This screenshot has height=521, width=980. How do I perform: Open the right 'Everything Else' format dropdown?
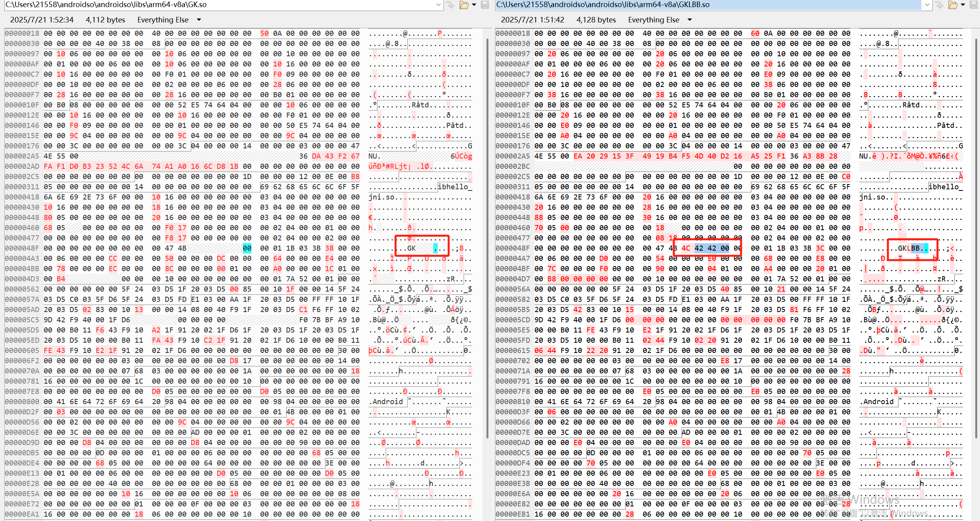point(690,20)
